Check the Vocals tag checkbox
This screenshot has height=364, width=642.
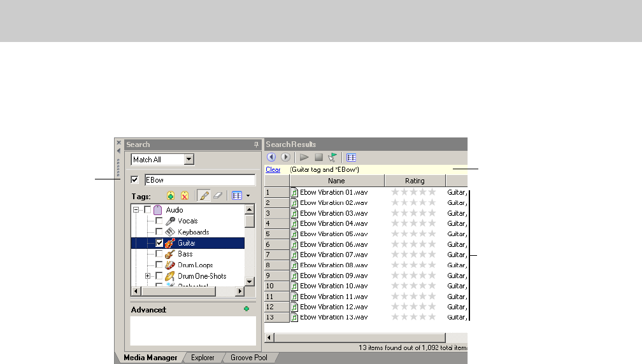click(159, 221)
